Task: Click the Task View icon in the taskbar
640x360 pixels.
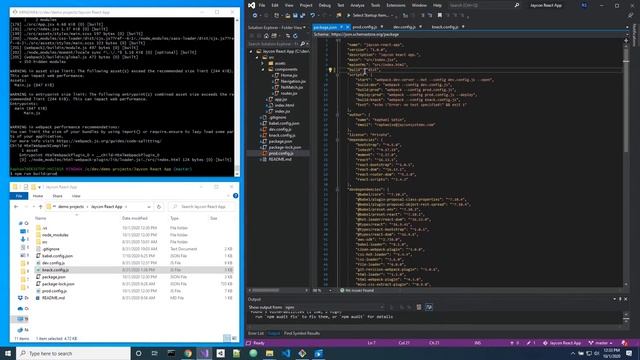Action: 155,353
